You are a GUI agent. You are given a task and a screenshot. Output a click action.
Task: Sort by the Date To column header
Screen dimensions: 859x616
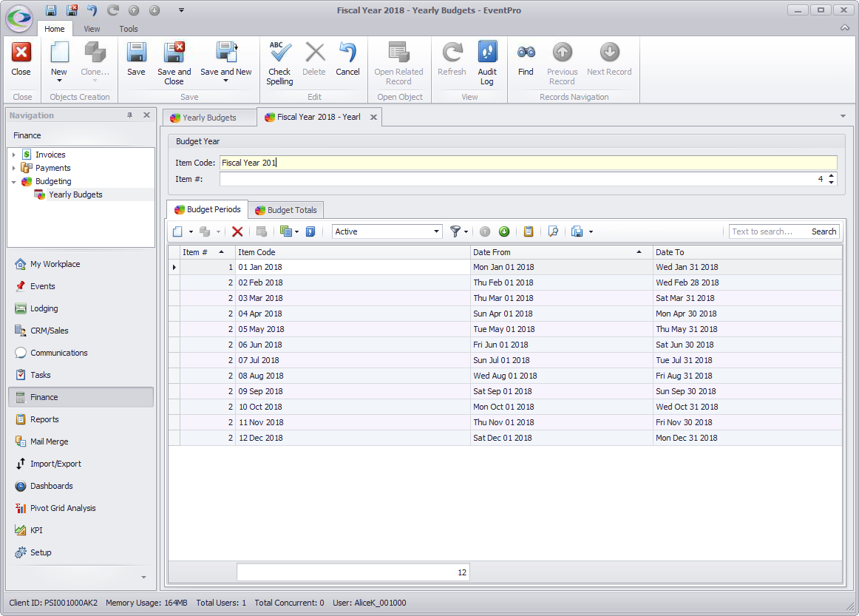click(x=747, y=252)
